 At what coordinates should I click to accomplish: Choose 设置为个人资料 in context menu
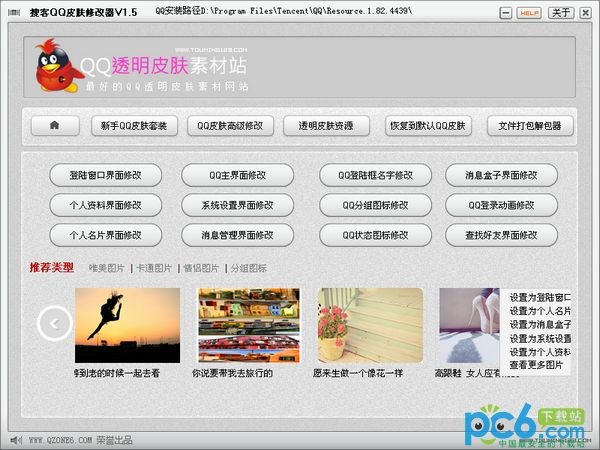pos(540,352)
